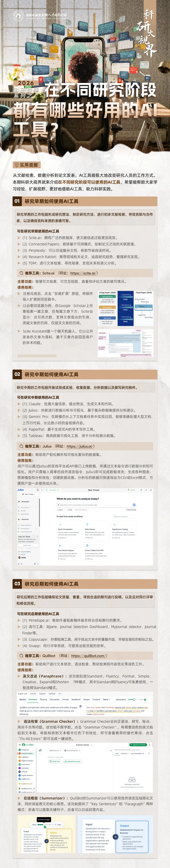Toggle Advanced Reasoning in Julius
This screenshot has width=170, height=868.
tap(81, 510)
